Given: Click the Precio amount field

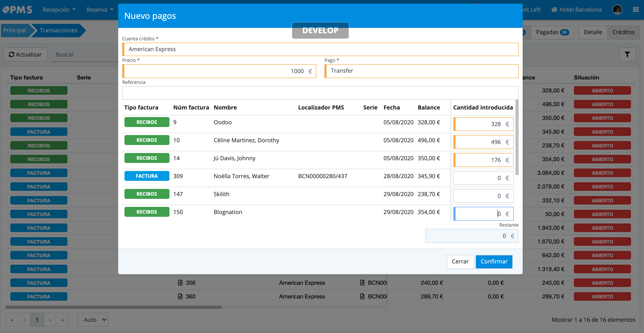Looking at the screenshot, I should [219, 71].
